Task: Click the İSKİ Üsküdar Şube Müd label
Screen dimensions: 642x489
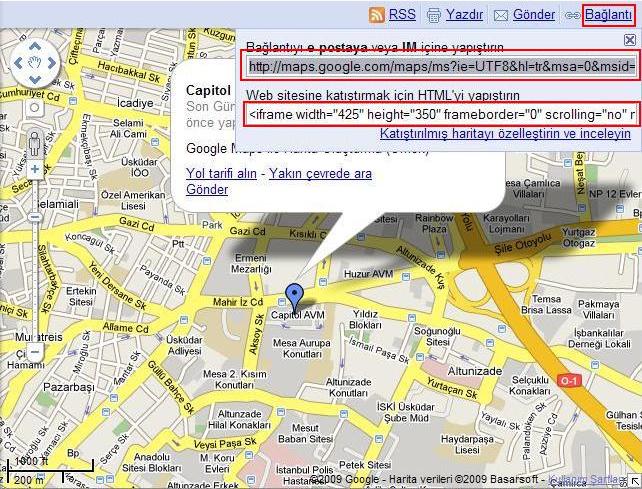Action: click(406, 412)
